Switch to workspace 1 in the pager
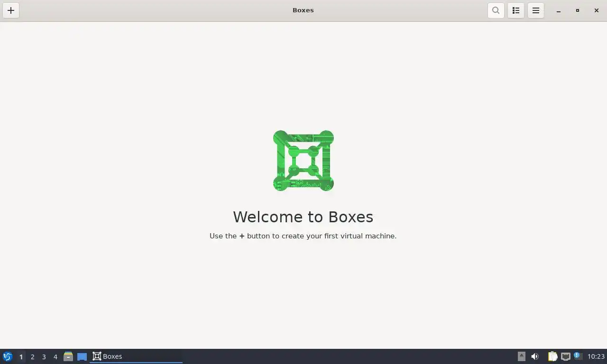 click(21, 356)
